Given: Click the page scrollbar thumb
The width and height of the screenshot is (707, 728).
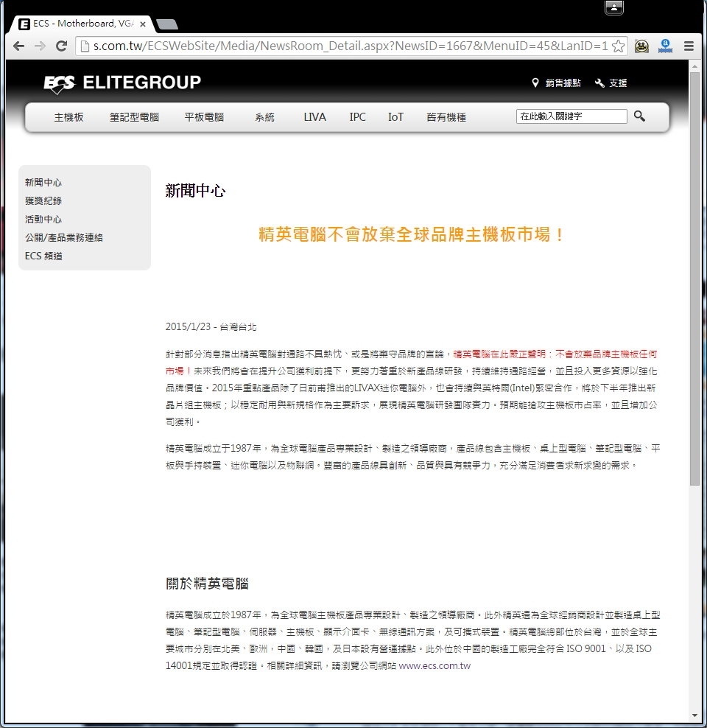Looking at the screenshot, I should pos(694,279).
